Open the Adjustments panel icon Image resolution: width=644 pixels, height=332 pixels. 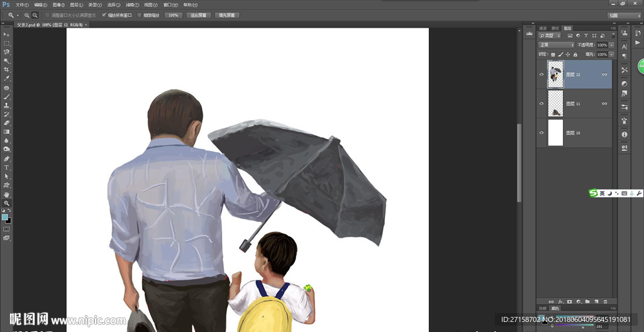(625, 84)
